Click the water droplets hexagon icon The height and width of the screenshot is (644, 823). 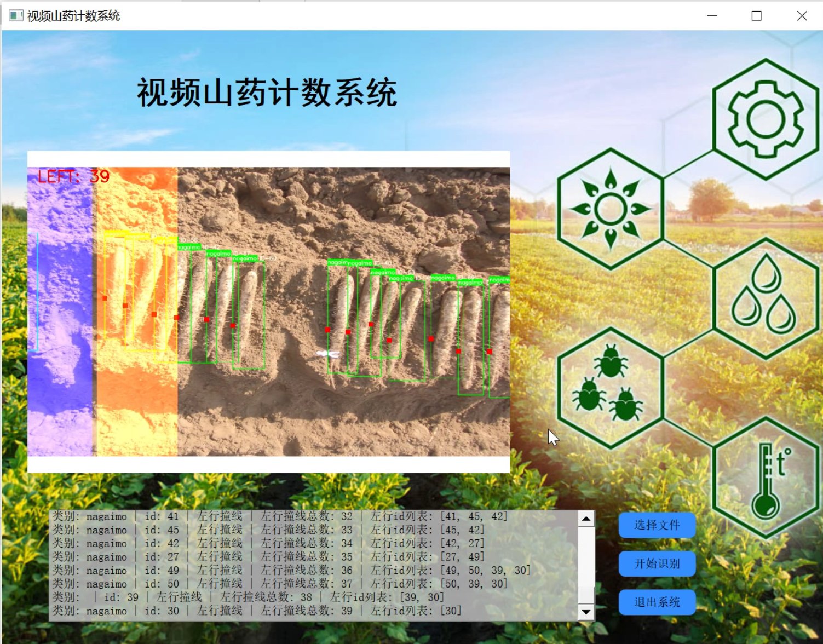point(766,298)
